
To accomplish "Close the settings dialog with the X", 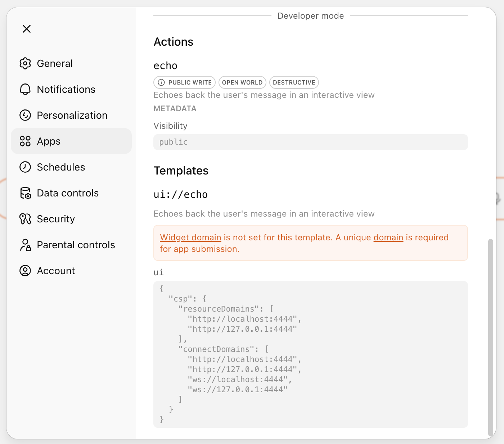I will (26, 29).
